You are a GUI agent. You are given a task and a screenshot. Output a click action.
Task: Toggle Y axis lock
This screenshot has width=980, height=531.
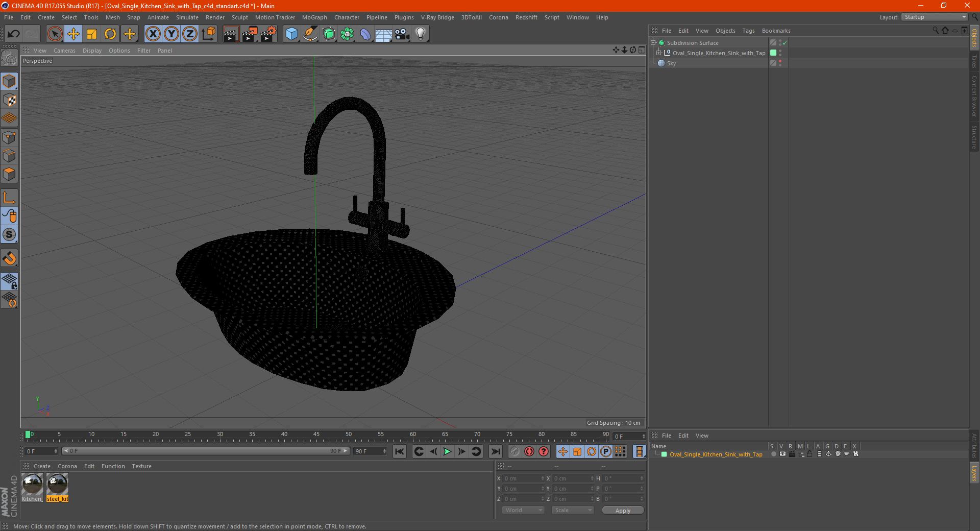pos(171,34)
